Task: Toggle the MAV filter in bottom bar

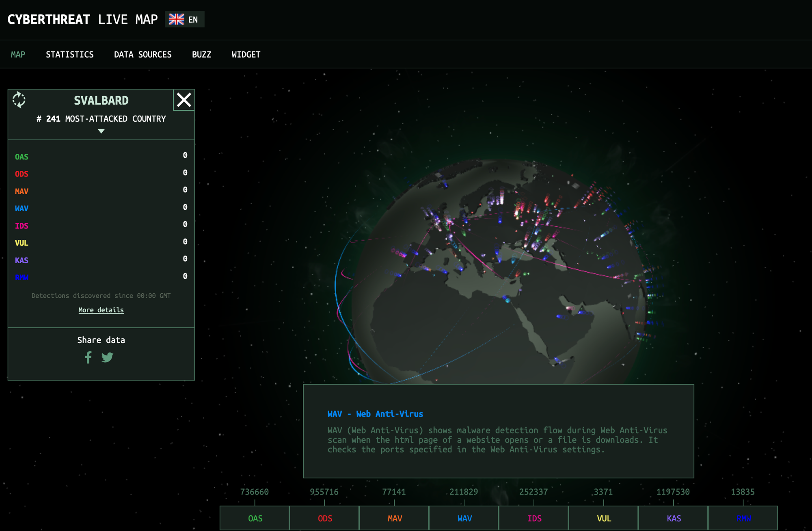Action: click(x=395, y=518)
